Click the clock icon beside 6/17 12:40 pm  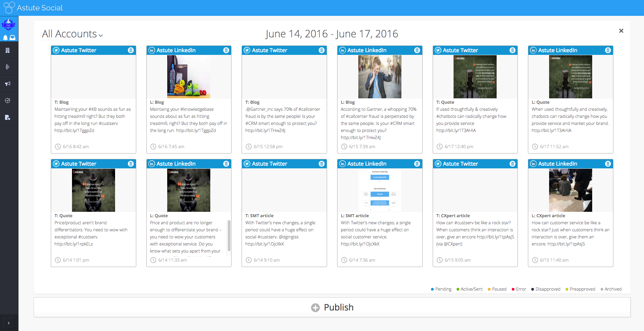click(439, 146)
